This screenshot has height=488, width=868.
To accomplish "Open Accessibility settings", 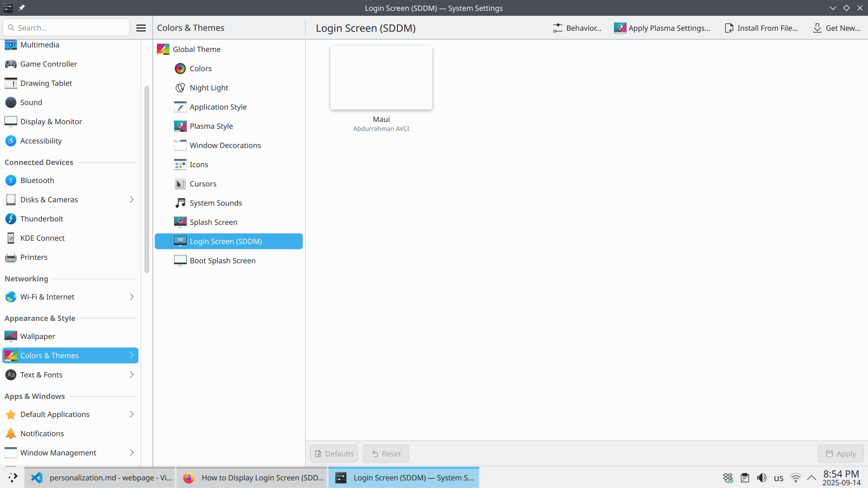I will (x=70, y=141).
